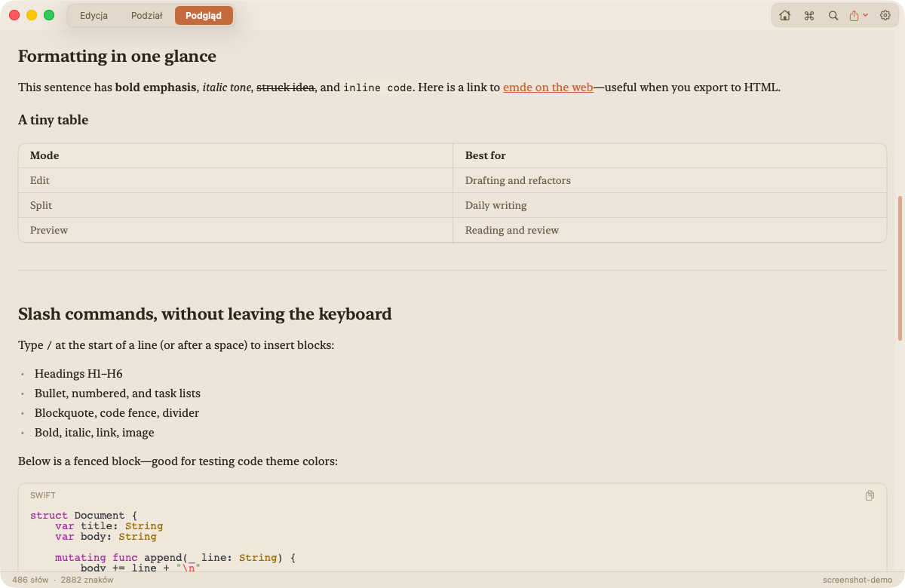
Task: Click the vertical scrollbar thumb
Action: (x=900, y=268)
